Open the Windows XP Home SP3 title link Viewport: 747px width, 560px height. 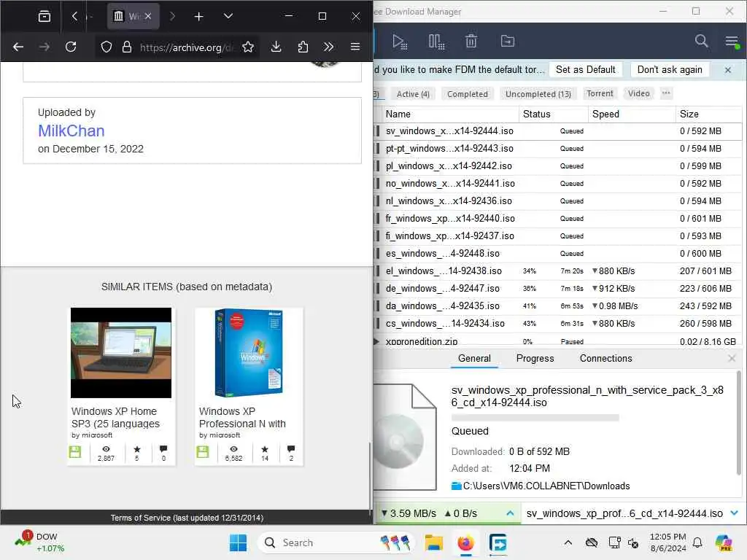click(115, 418)
